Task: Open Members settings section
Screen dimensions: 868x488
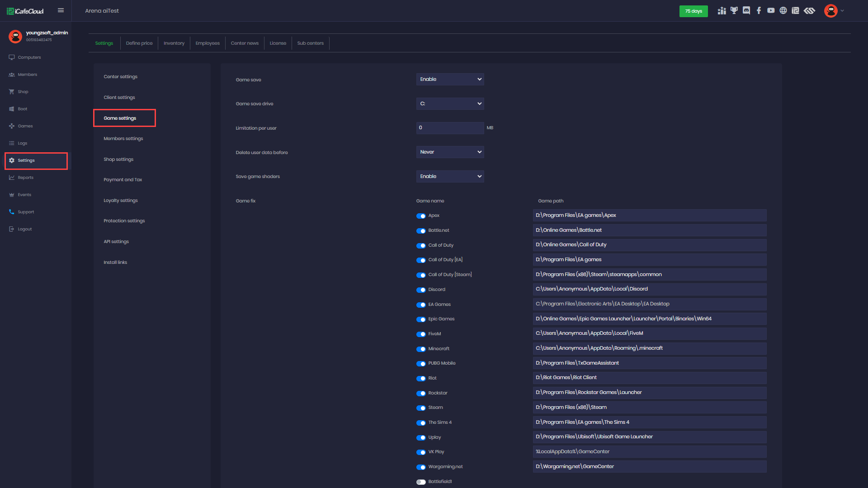Action: coord(123,139)
